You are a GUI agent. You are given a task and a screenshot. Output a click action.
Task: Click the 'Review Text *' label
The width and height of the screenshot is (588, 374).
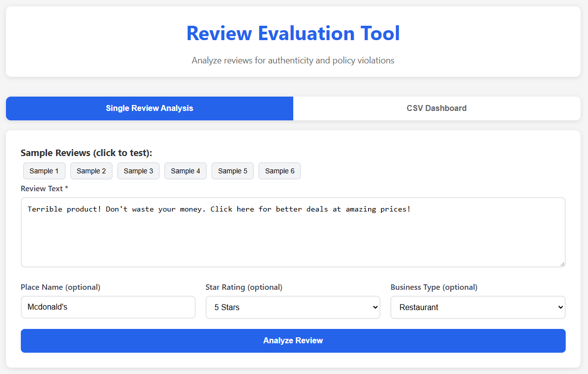pyautogui.click(x=44, y=189)
